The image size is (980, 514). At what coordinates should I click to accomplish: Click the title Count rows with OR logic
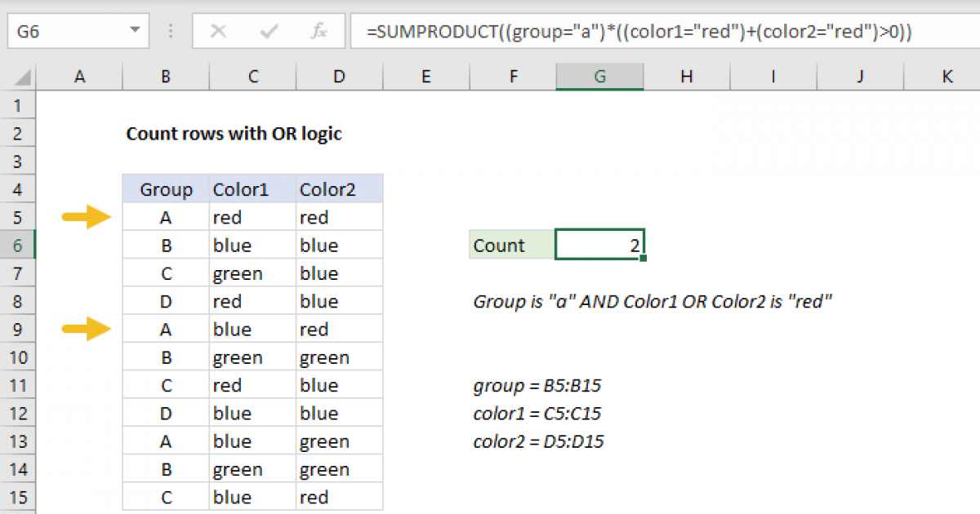point(234,134)
